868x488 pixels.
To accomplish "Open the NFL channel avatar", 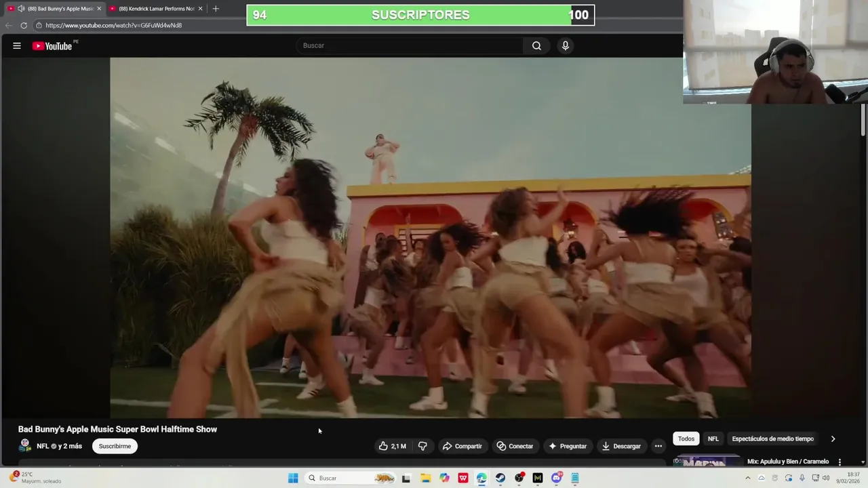I will pos(25,445).
